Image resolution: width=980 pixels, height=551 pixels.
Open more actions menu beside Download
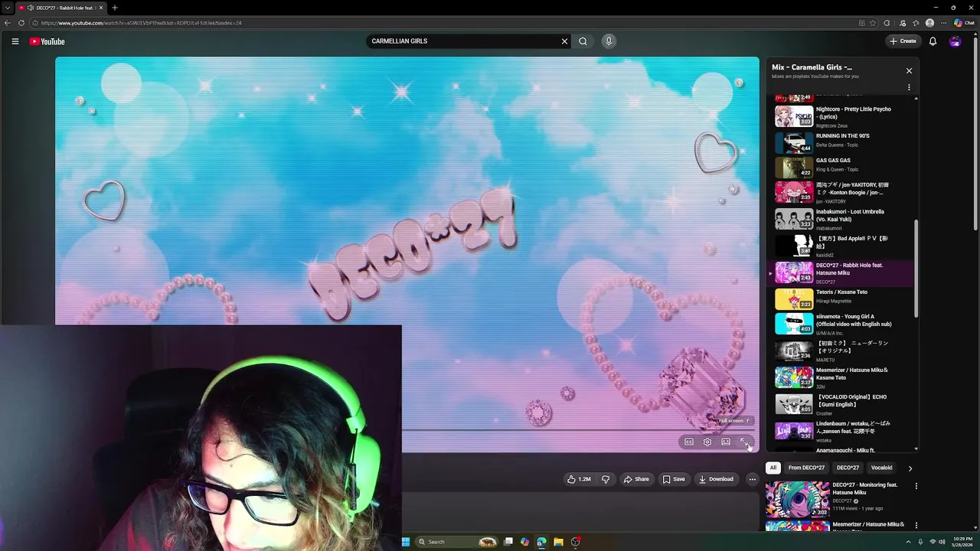click(x=752, y=479)
